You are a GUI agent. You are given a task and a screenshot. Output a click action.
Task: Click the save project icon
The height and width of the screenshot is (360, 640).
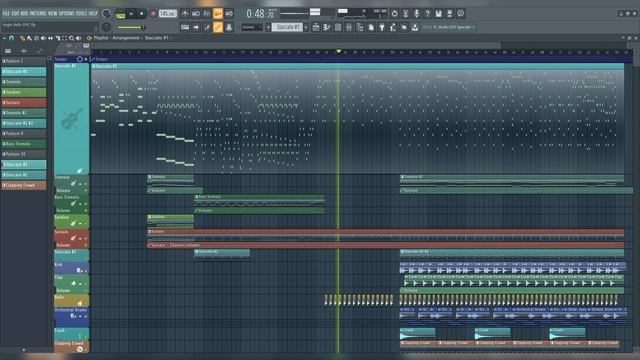coord(438,13)
